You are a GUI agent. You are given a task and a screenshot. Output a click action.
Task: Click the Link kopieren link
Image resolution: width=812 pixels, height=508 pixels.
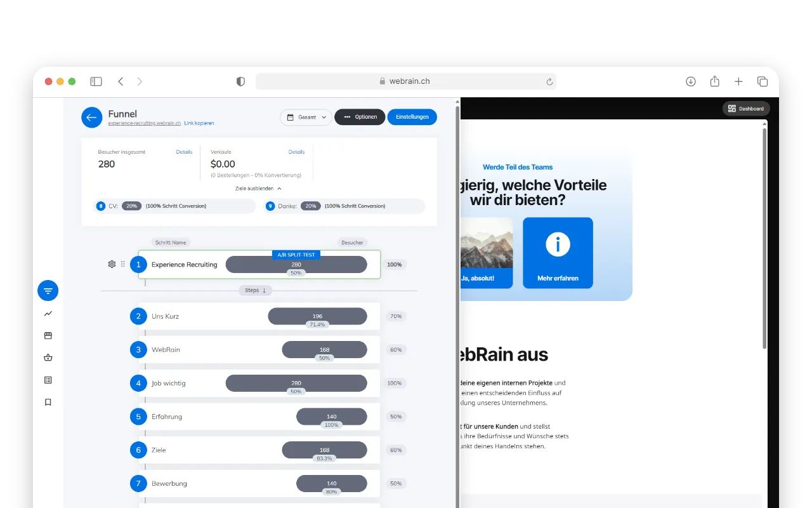click(x=199, y=123)
